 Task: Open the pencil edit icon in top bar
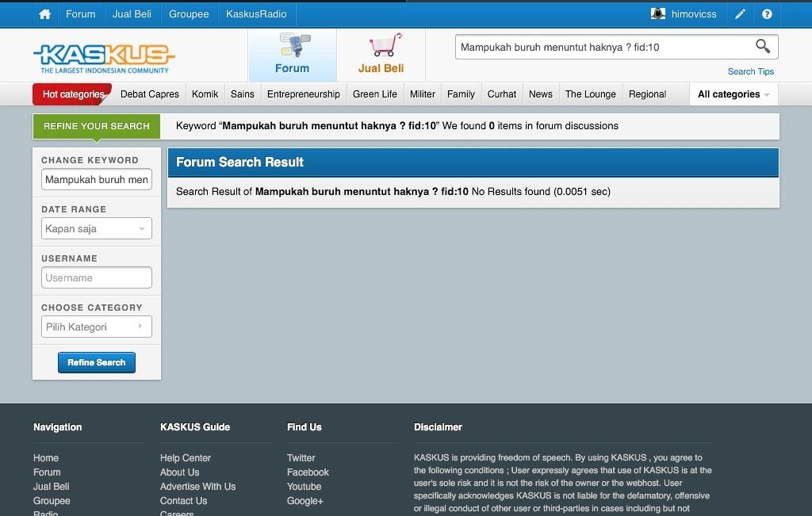coord(740,14)
